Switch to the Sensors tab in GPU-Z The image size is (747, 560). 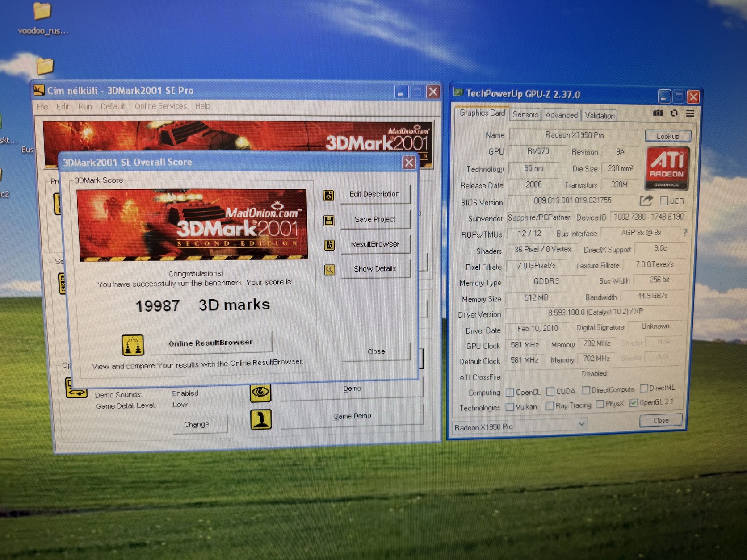525,114
